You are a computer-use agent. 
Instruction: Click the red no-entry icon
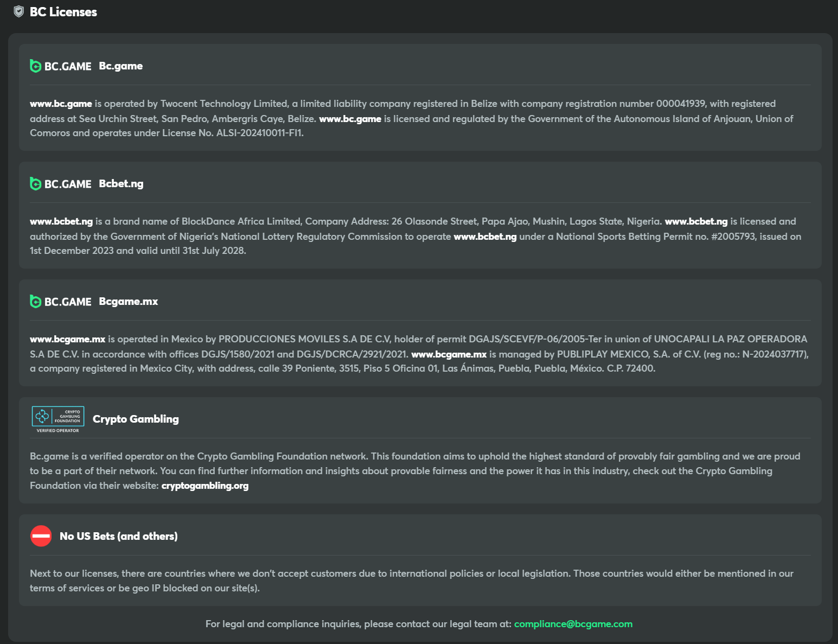[41, 536]
